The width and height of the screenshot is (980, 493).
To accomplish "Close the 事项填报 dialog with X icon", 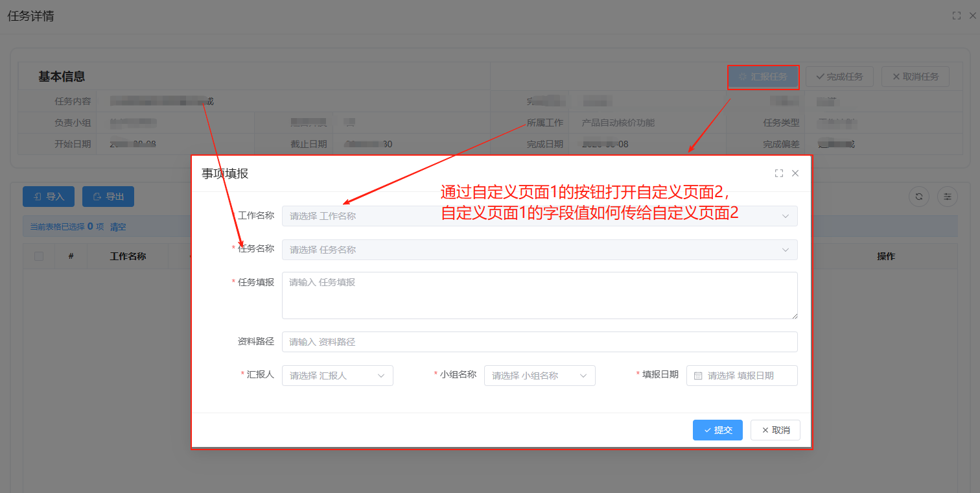I will coord(795,173).
